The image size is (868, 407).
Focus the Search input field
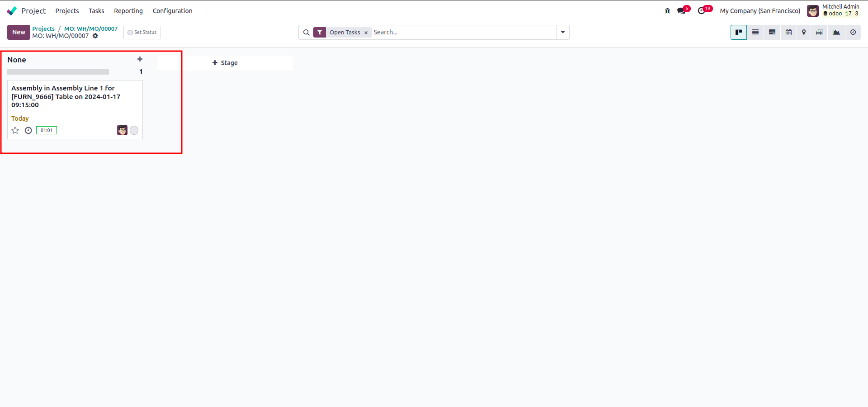[464, 33]
